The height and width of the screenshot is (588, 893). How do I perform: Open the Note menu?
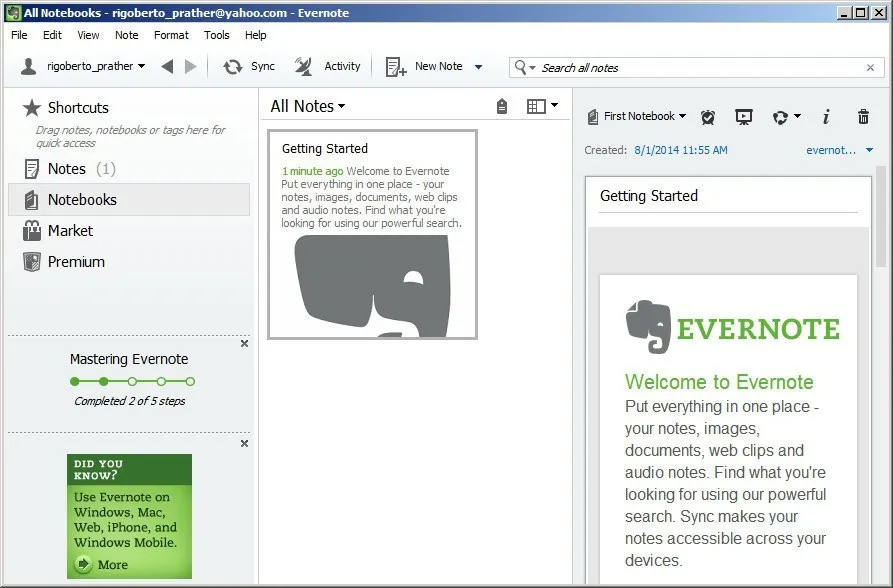click(x=126, y=35)
